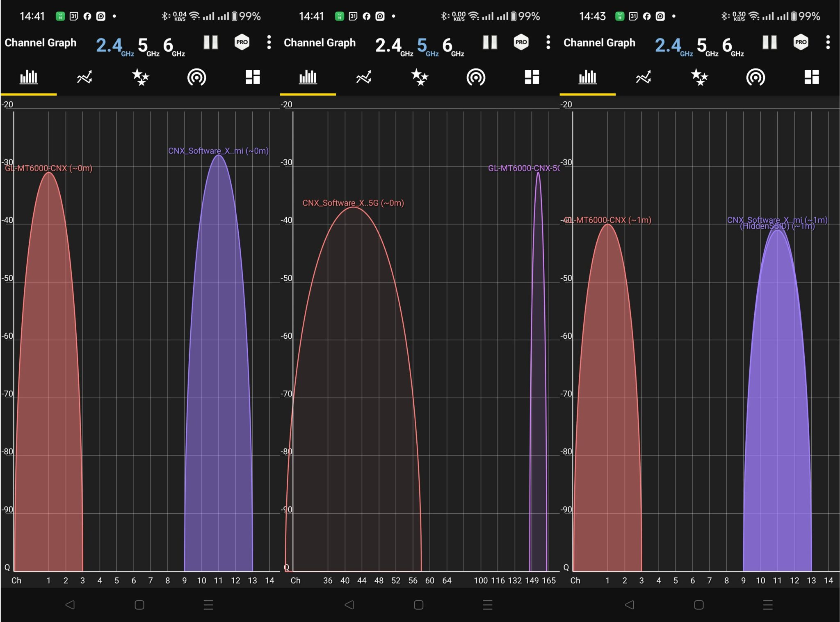Screen dimensions: 840x622
Task: Open channel rating stars tab in left screenshot
Action: [x=141, y=77]
